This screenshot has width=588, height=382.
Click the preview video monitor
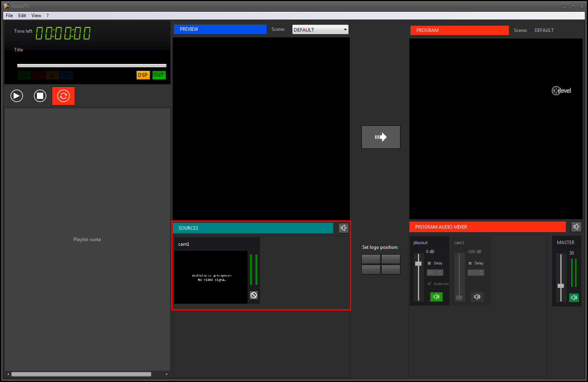tap(261, 129)
